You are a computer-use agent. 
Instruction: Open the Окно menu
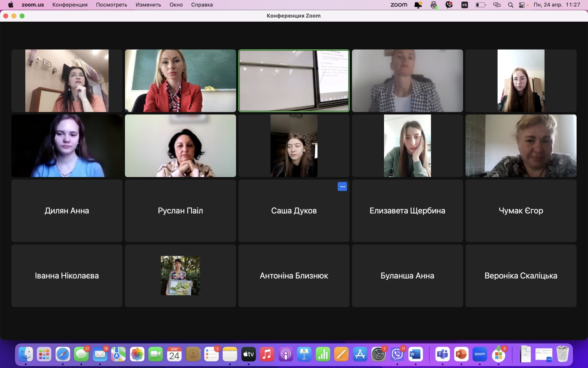tap(176, 5)
